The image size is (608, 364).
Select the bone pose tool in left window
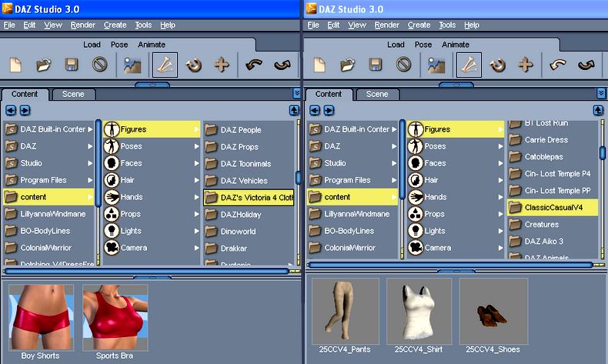click(165, 65)
